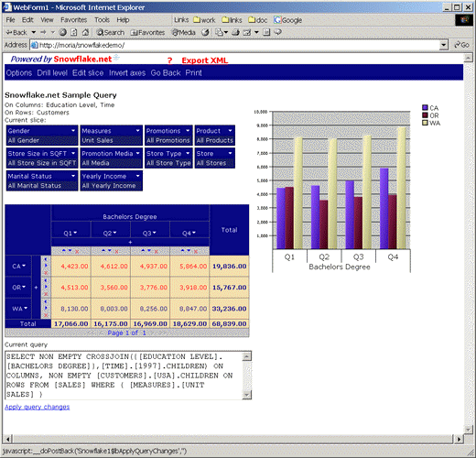Viewport: 476px width, 458px height.
Task: Open the links folder in Links bar
Action: (232, 20)
